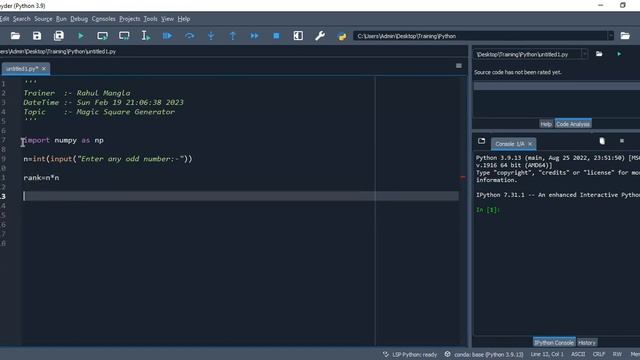Save all open files

(59, 36)
